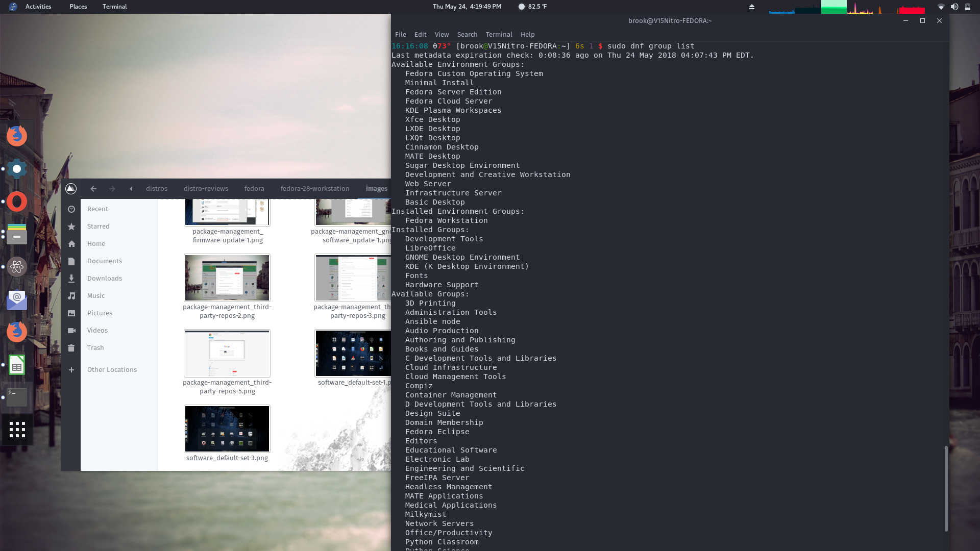
Task: Open the Terminal app menu in top bar
Action: point(114,7)
